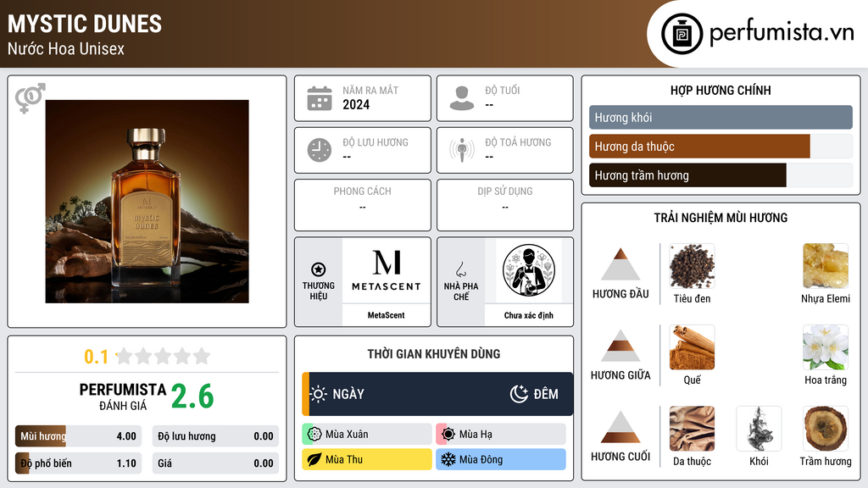
Task: Click the Mùa Hạ season chip
Action: (x=501, y=435)
